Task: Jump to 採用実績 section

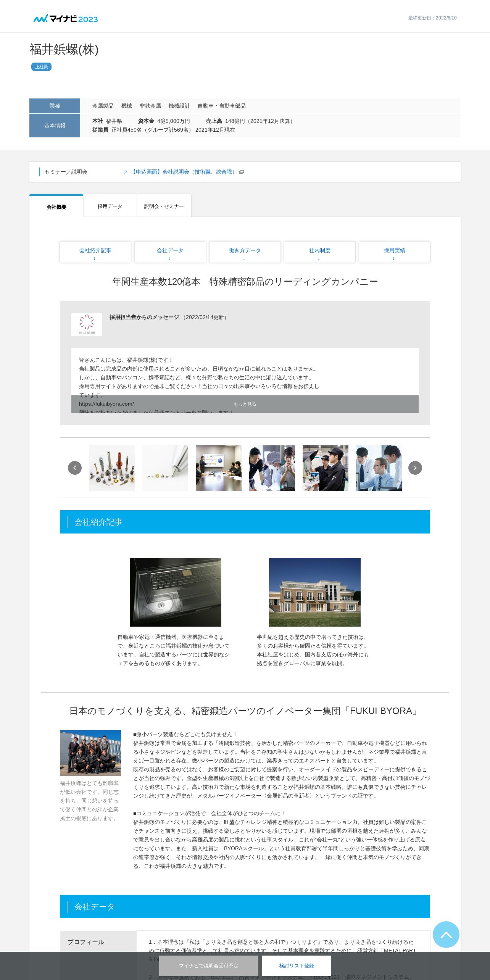Action: tap(395, 252)
